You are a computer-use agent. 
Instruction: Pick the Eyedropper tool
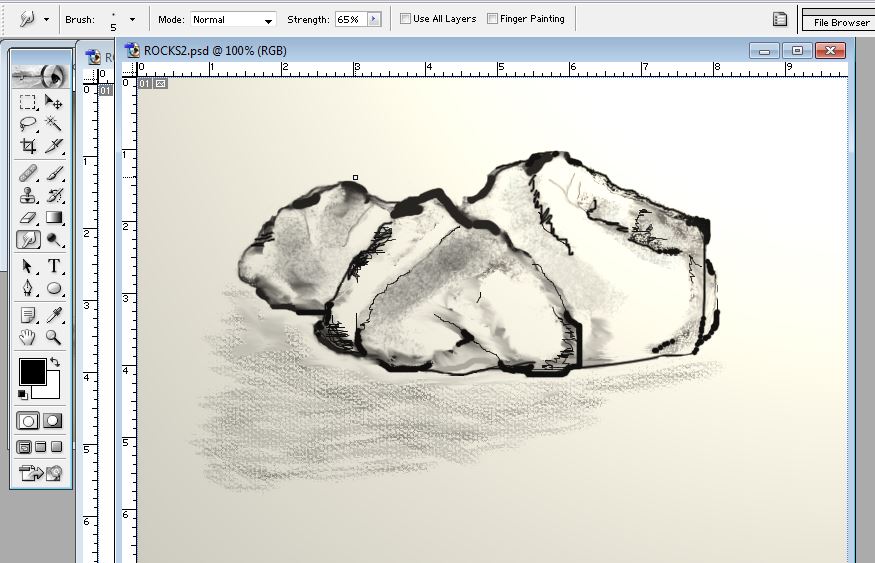(54, 315)
